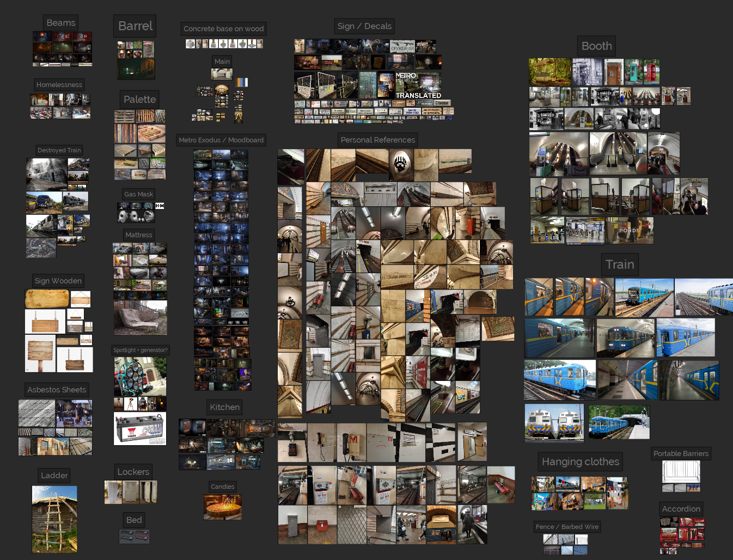Click the Palette group heading
The width and height of the screenshot is (733, 560).
pos(140,100)
